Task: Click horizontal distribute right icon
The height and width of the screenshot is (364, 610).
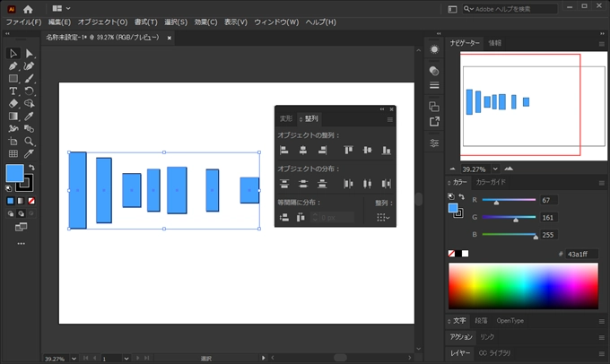Action: coord(386,184)
